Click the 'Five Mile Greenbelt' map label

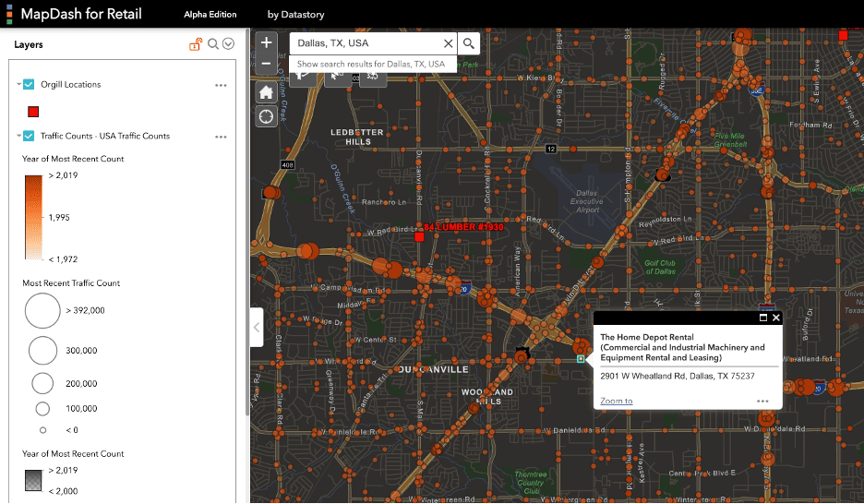pyautogui.click(x=730, y=140)
